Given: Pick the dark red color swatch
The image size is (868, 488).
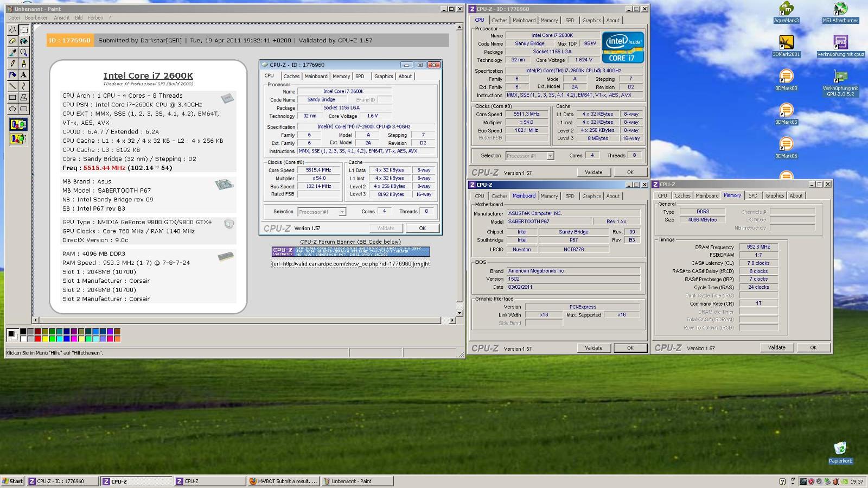Looking at the screenshot, I should coord(37,331).
